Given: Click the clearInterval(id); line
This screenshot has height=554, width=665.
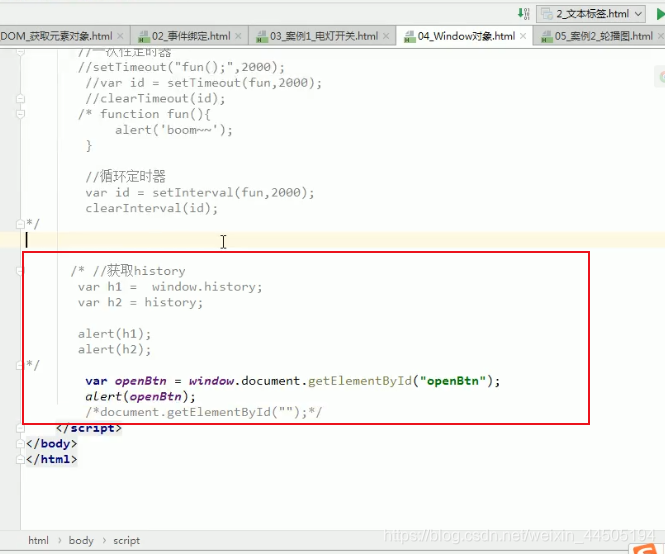Looking at the screenshot, I should point(151,208).
